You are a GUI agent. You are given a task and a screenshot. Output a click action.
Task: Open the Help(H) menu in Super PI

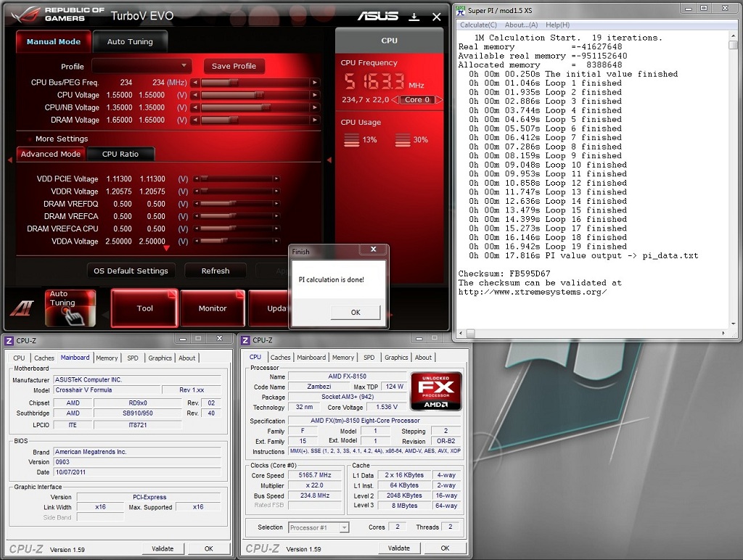(x=558, y=25)
